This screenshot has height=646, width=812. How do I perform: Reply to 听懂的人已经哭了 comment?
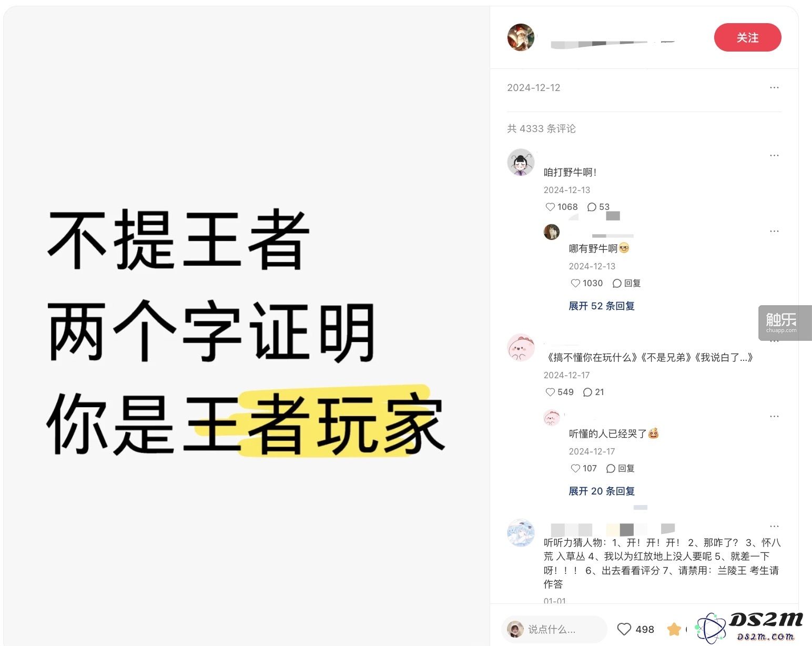coord(620,468)
